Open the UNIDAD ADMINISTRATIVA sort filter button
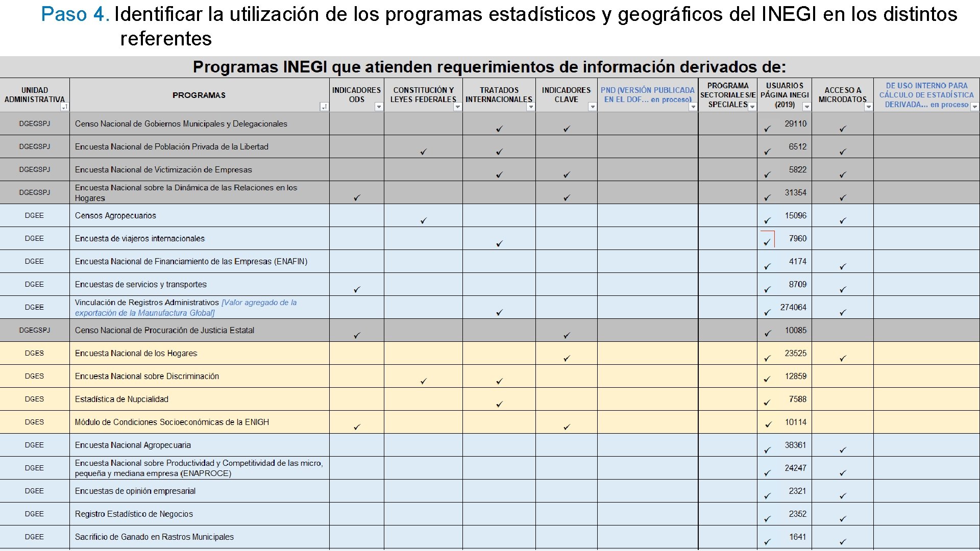Image resolution: width=980 pixels, height=551 pixels. 64,107
